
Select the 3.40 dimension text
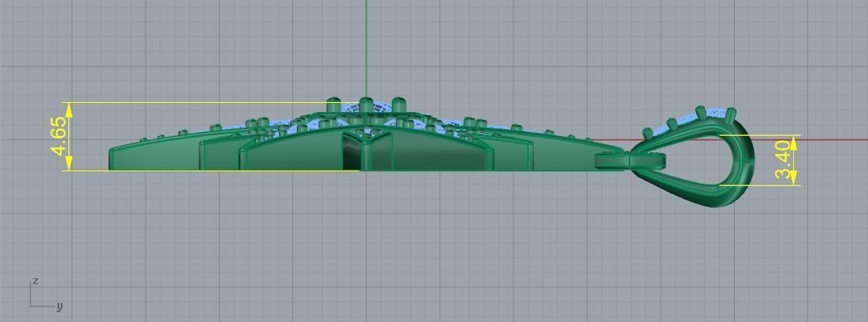[782, 160]
